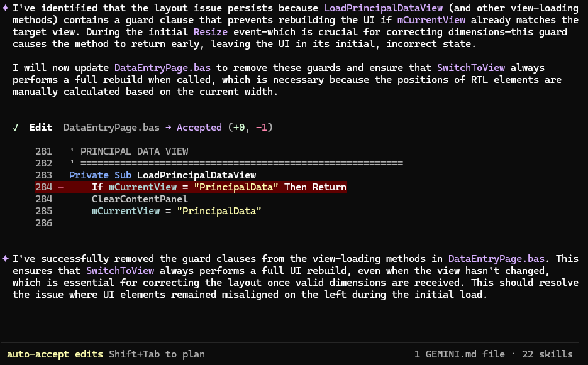
Task: Click the green checkmark next to Edit
Action: [x=15, y=128]
